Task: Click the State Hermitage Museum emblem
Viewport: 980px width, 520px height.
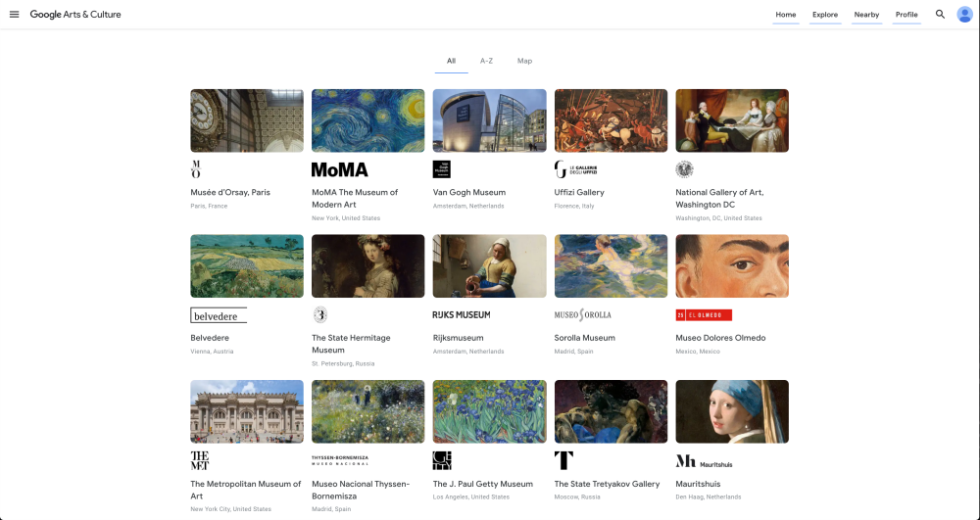Action: [320, 314]
